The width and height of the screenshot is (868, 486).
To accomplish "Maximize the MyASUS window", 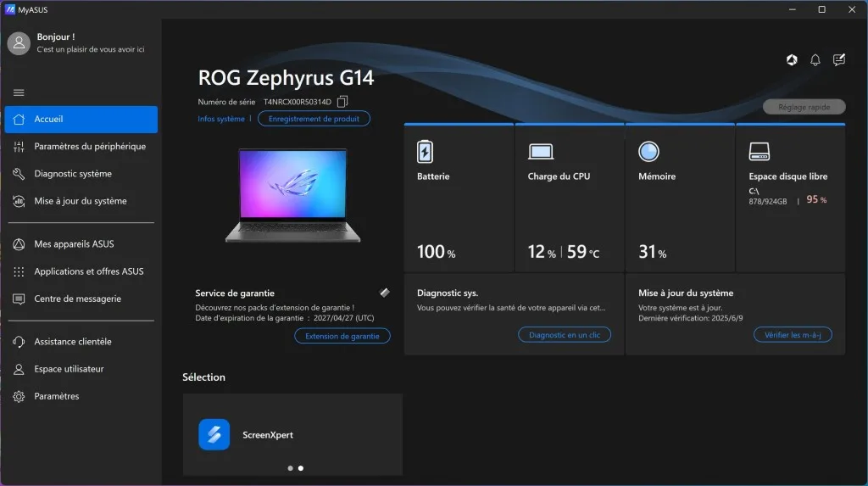I will pos(822,9).
